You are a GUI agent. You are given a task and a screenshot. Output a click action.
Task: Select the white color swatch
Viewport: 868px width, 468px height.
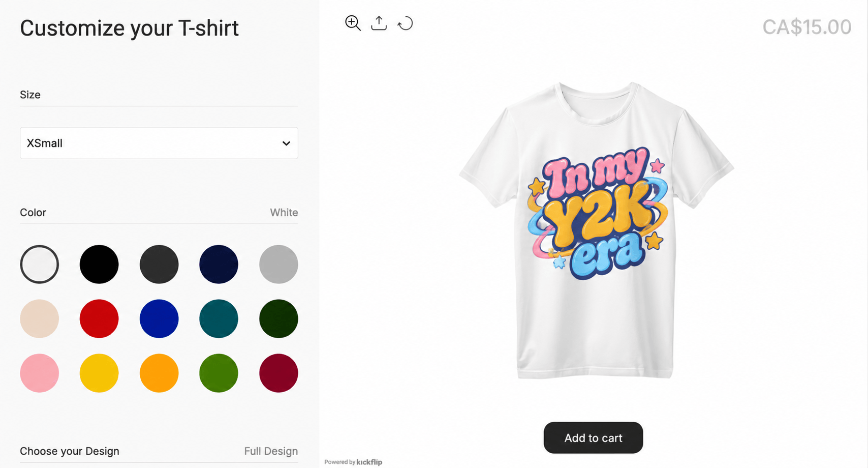point(40,265)
